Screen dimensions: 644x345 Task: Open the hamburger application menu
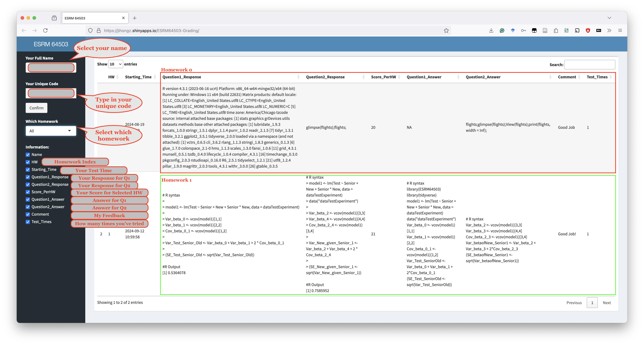[x=620, y=31]
